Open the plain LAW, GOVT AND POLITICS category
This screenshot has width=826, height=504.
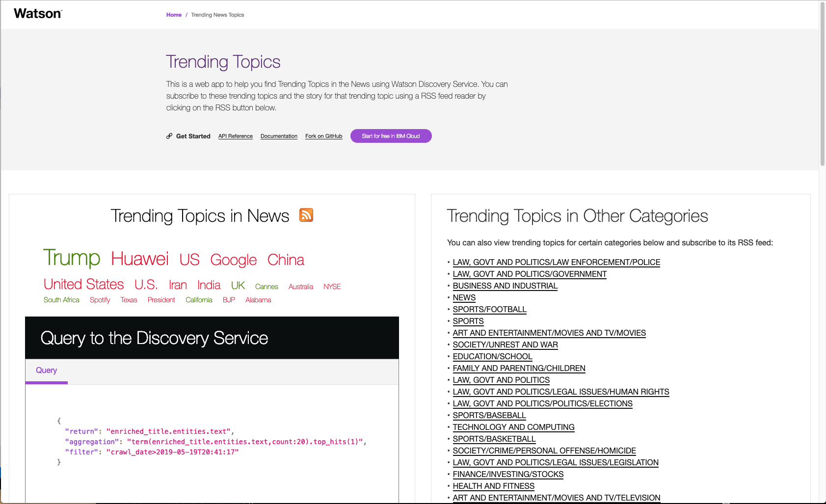coord(501,380)
